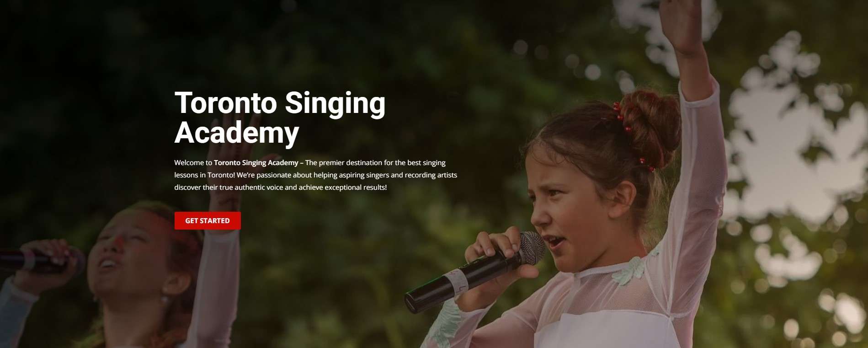The width and height of the screenshot is (868, 348).
Task: Click the red GET STARTED button
Action: click(x=208, y=220)
